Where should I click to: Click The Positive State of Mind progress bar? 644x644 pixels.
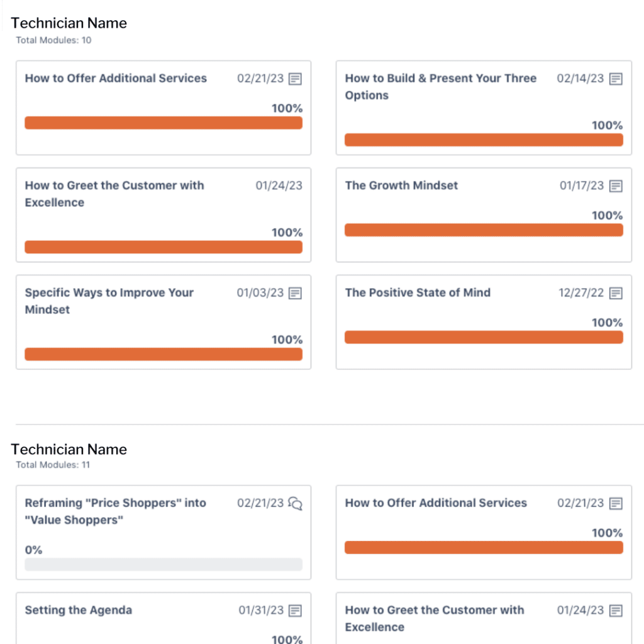click(484, 338)
